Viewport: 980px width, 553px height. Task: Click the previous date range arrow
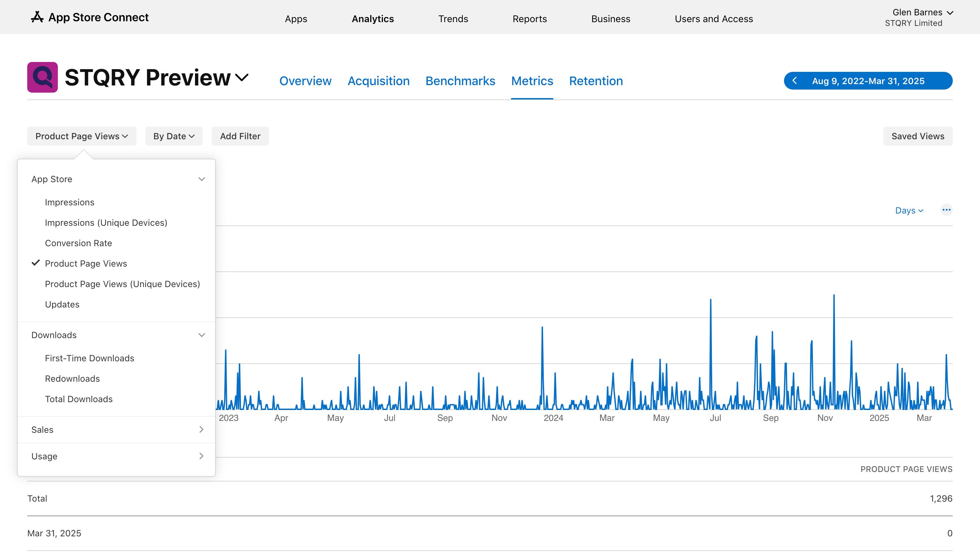click(x=795, y=81)
